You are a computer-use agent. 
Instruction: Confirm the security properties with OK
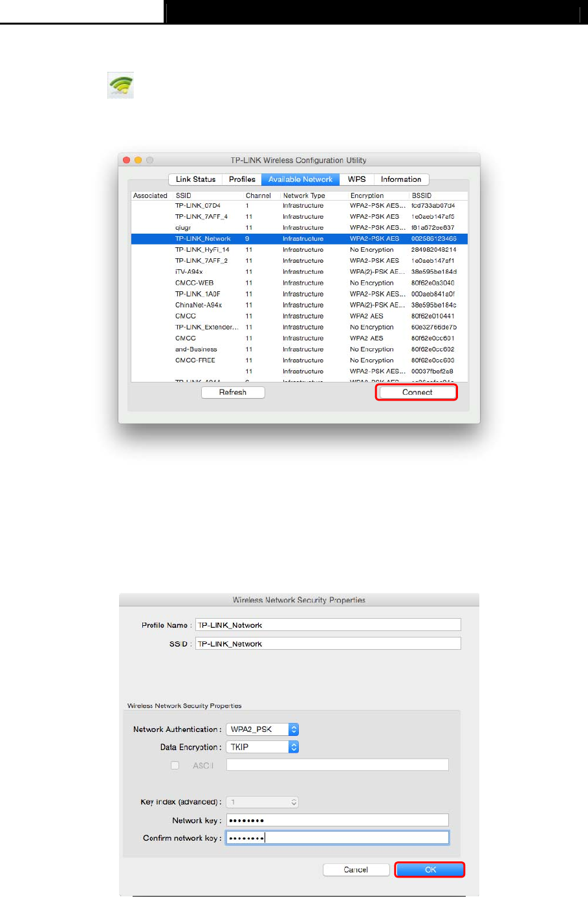(x=430, y=870)
